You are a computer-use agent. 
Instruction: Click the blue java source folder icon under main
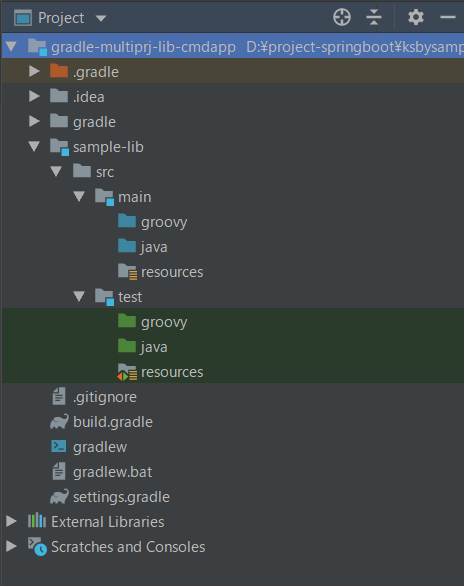tap(127, 246)
